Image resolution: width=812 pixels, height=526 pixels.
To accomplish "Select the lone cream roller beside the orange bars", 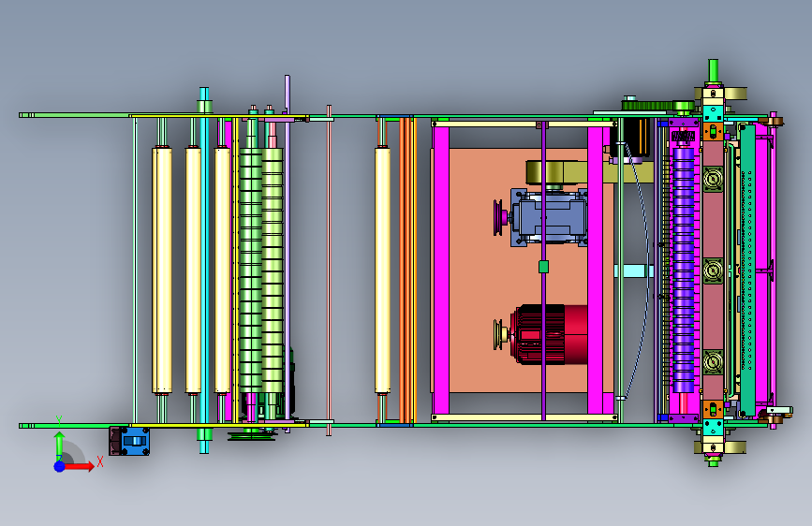I will point(382,270).
